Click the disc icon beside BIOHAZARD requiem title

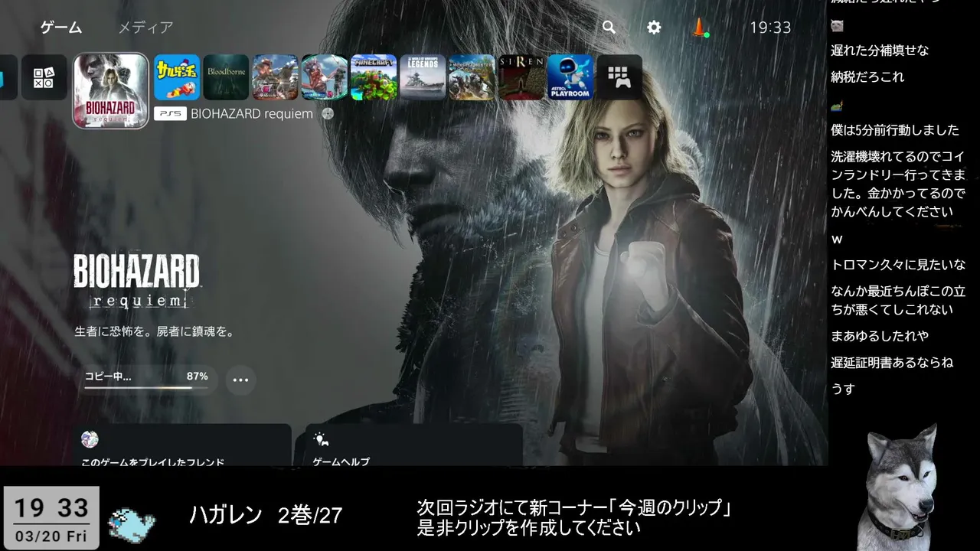click(328, 113)
